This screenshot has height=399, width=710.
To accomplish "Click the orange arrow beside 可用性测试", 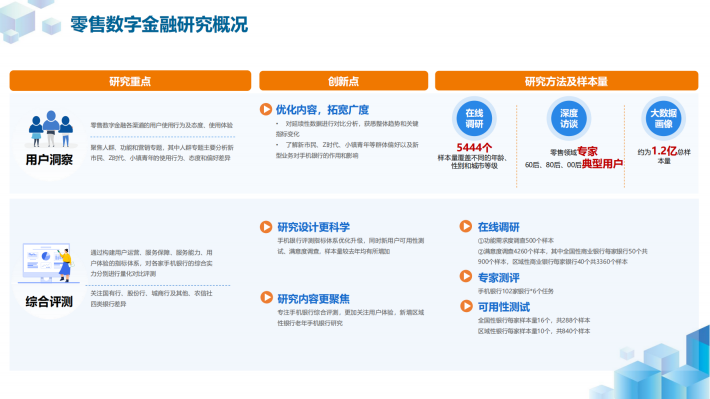I will pyautogui.click(x=466, y=306).
